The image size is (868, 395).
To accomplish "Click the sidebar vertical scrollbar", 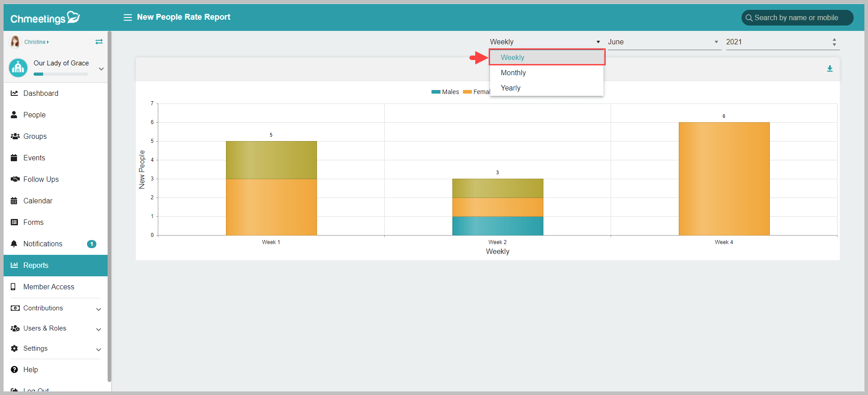I will point(109,206).
